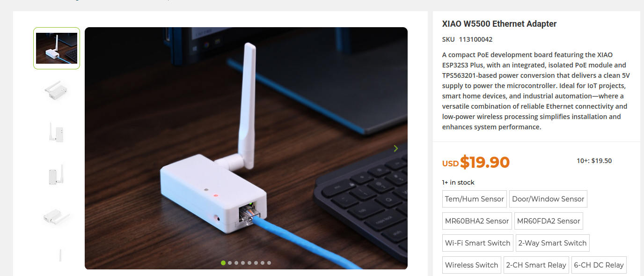Jump to the second carousel dot
The image size is (644, 276).
point(230,263)
